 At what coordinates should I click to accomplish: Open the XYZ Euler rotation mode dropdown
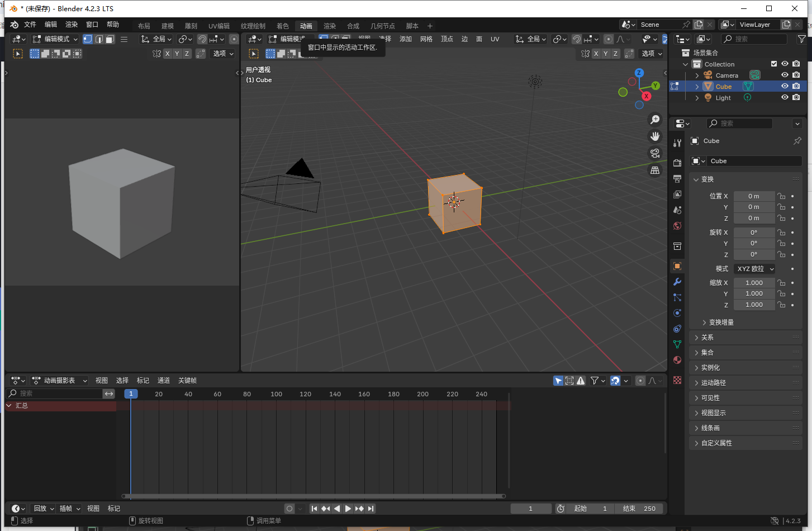coord(754,268)
